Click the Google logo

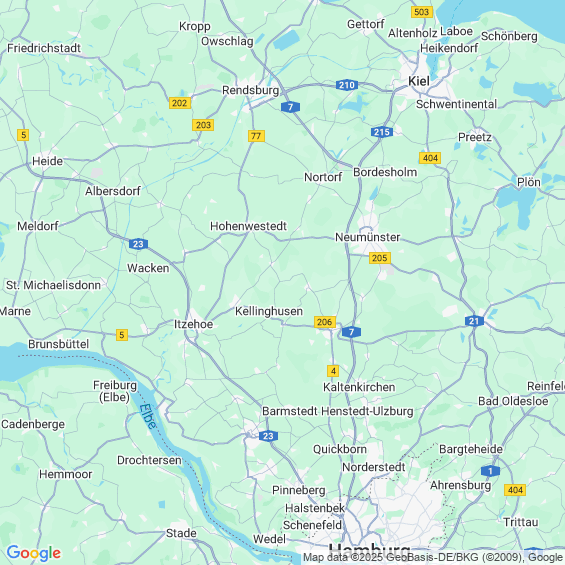point(34,553)
